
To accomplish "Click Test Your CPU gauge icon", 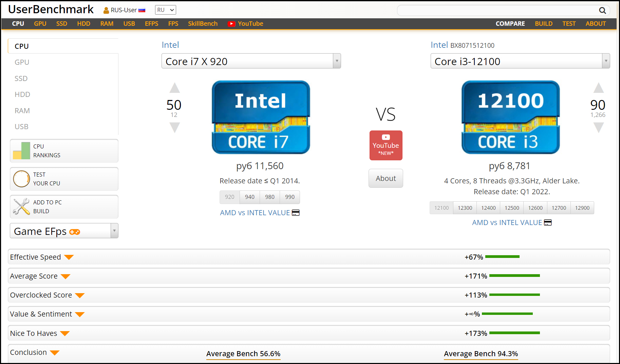I will [21, 179].
